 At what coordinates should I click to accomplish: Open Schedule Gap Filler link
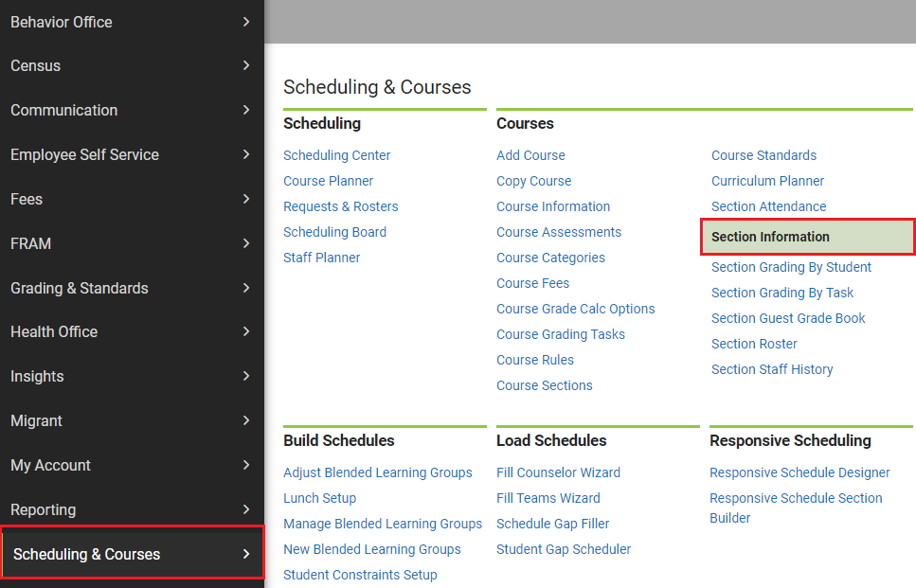coord(552,524)
